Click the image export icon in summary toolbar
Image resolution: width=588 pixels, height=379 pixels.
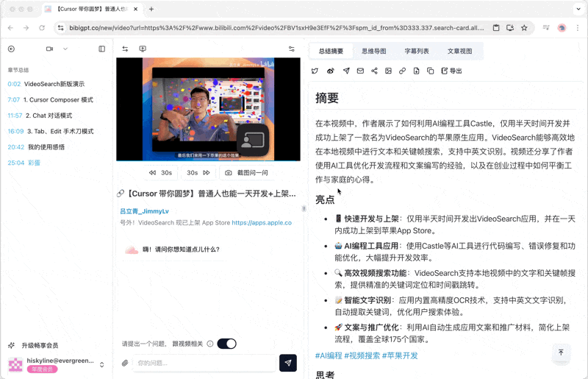click(x=389, y=71)
